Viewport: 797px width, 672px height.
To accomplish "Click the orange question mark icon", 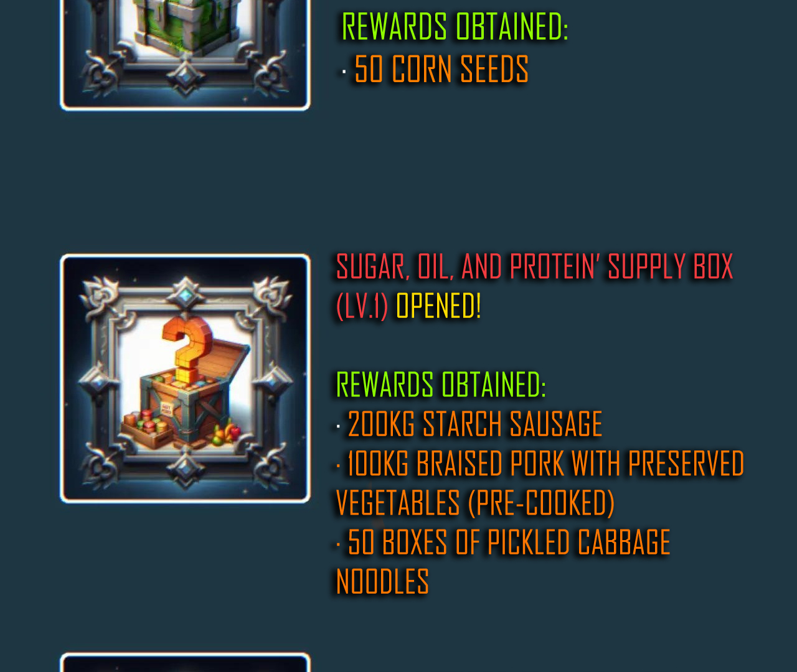I will pos(187,348).
